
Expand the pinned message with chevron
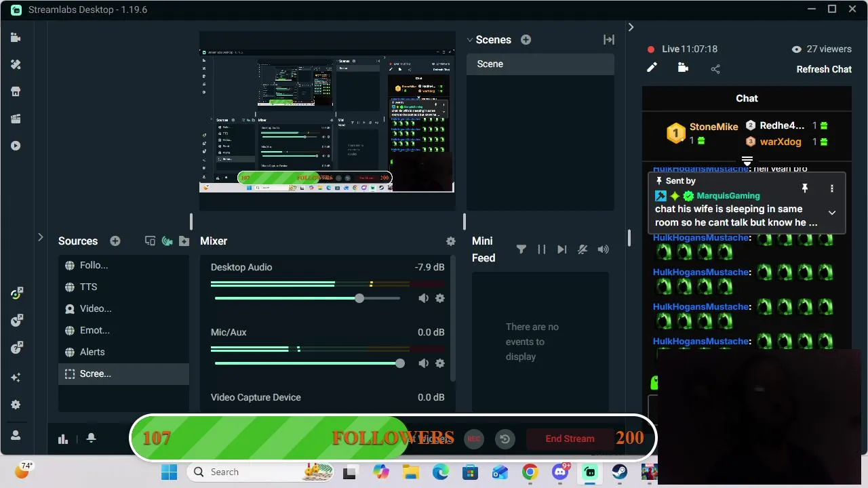tap(832, 213)
